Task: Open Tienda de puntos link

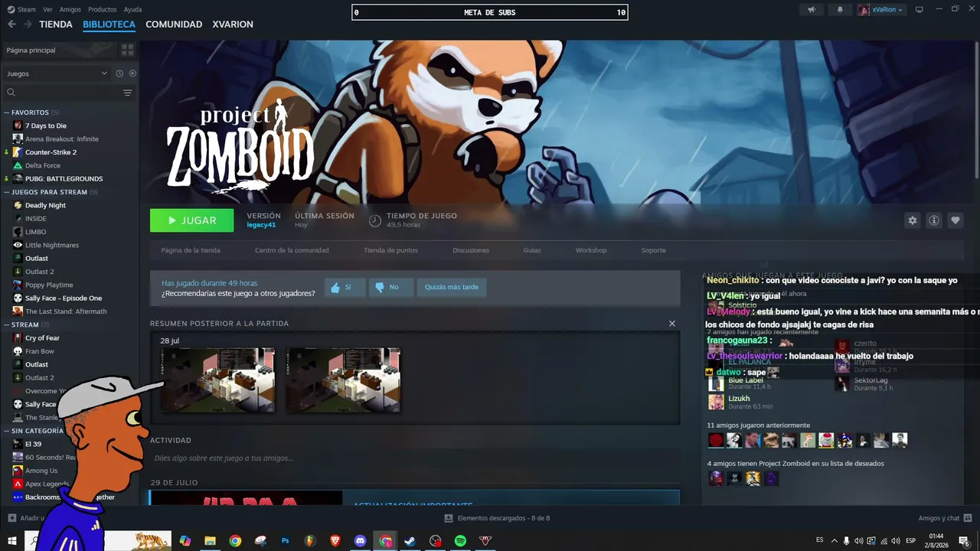Action: point(390,250)
